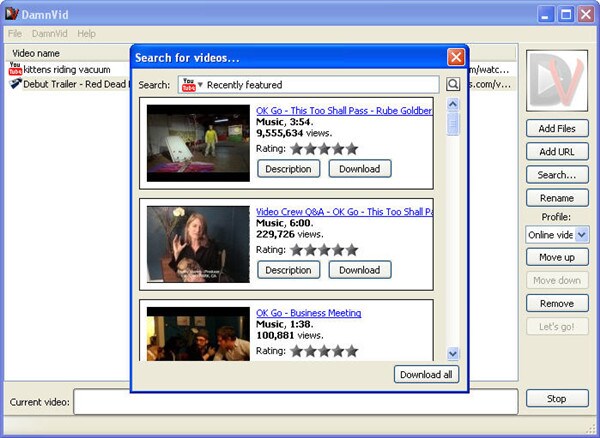600x438 pixels.
Task: Click the Video name column header
Action: (36, 53)
